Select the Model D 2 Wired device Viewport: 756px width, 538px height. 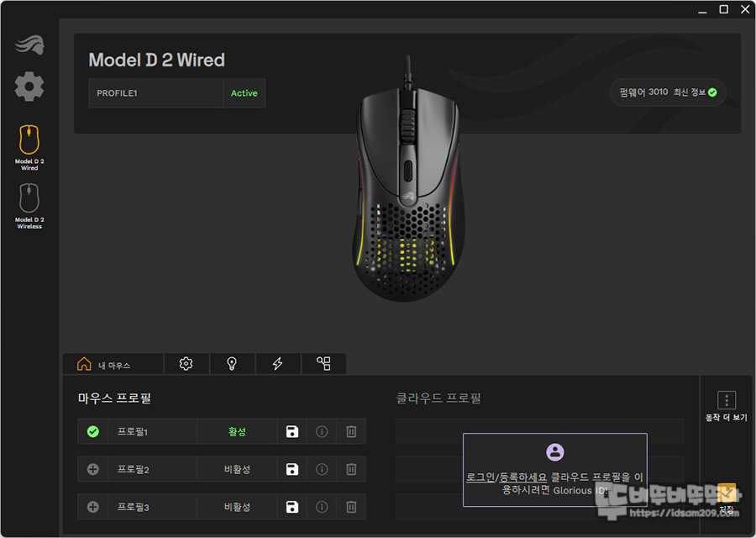pyautogui.click(x=29, y=147)
